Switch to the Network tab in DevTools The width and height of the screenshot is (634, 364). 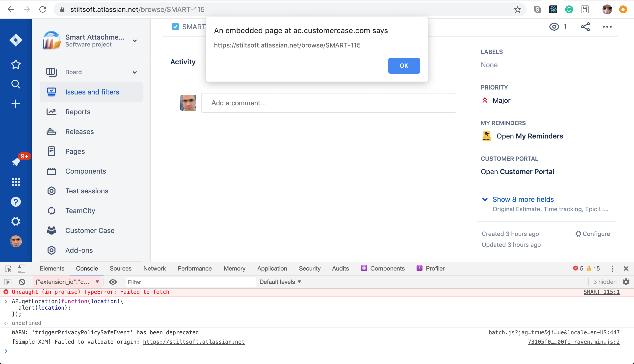[x=155, y=269]
